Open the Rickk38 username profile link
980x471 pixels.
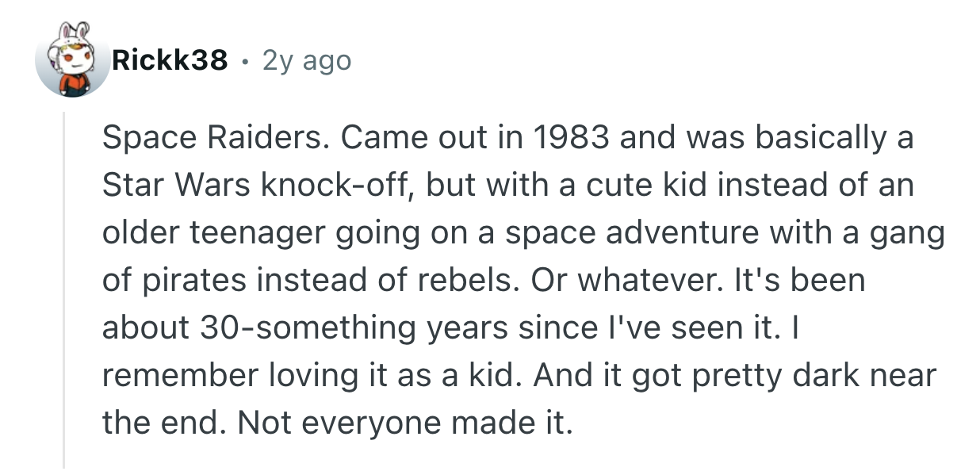[x=170, y=59]
